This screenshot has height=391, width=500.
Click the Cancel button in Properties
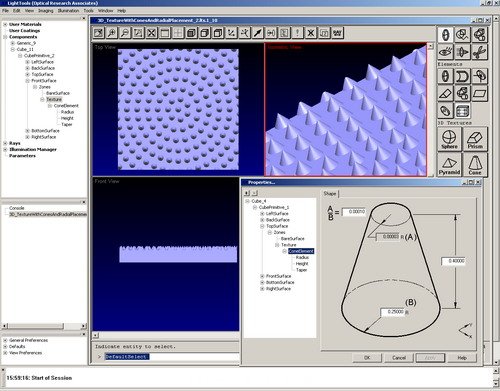399,358
